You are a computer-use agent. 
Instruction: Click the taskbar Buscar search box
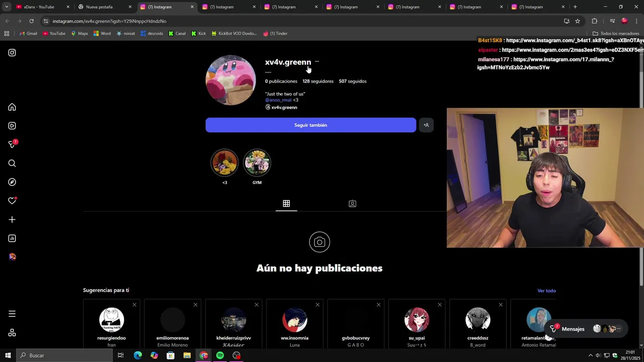coord(64,355)
